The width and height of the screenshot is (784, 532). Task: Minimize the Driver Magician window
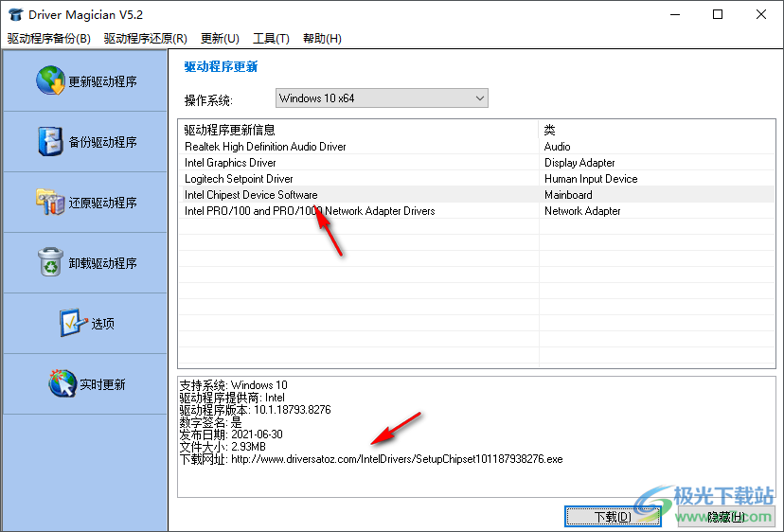(x=674, y=14)
